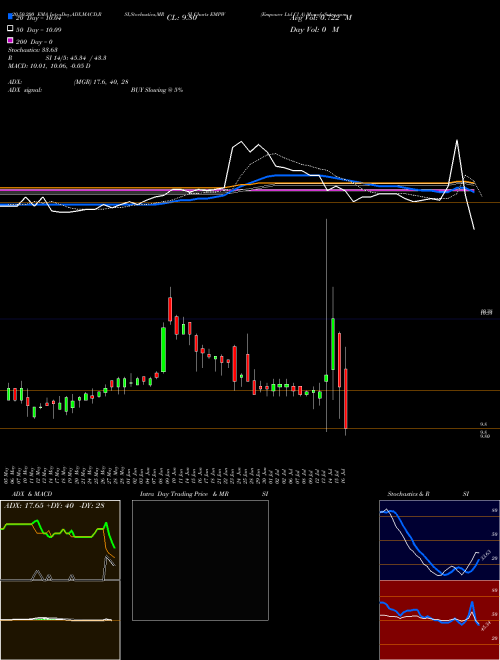Click the 'SI 14/3: 45.34 / 43.3' reading
The image size is (500, 660).
(x=76, y=58)
